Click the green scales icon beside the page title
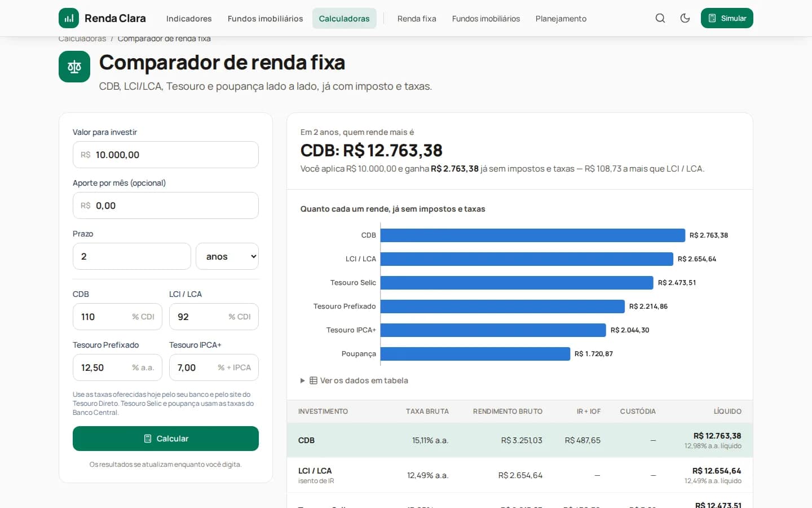The image size is (812, 508). [74, 67]
